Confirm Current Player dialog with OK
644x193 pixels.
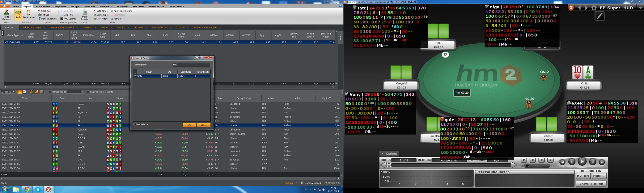click(x=189, y=125)
